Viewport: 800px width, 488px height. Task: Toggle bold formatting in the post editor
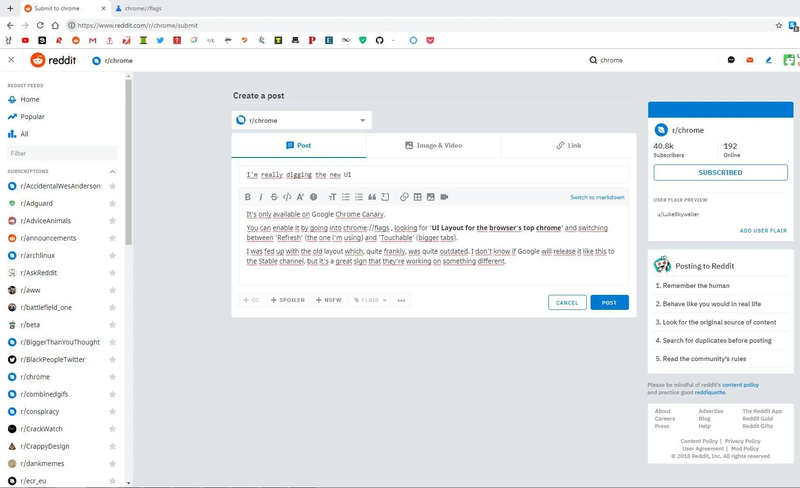click(247, 197)
